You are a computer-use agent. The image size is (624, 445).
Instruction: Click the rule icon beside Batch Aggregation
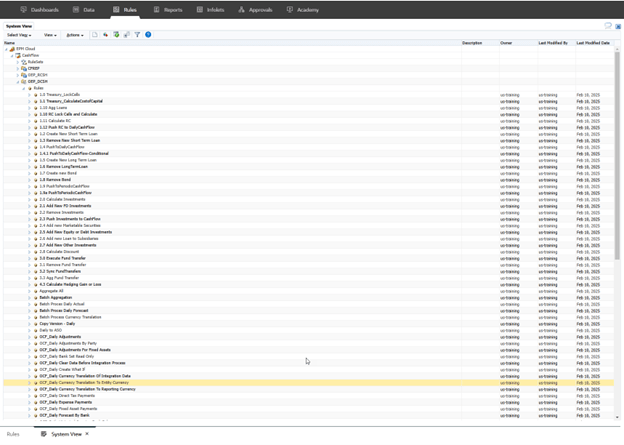(34, 297)
